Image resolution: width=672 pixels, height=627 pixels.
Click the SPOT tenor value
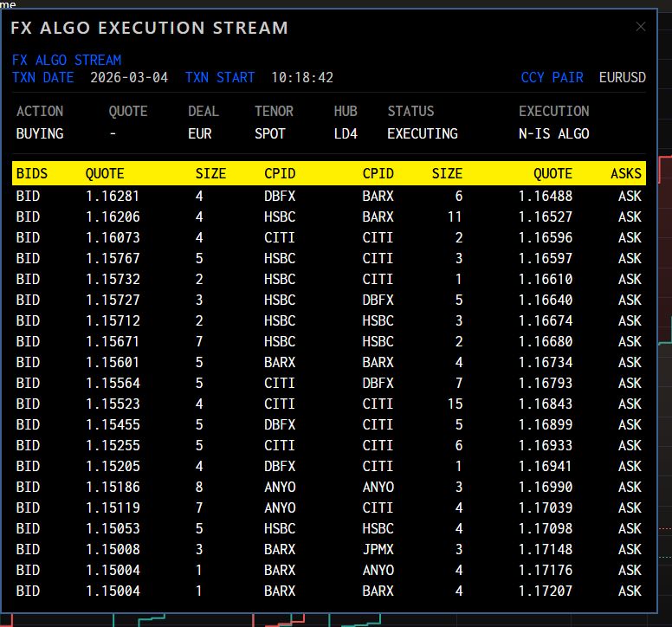269,134
